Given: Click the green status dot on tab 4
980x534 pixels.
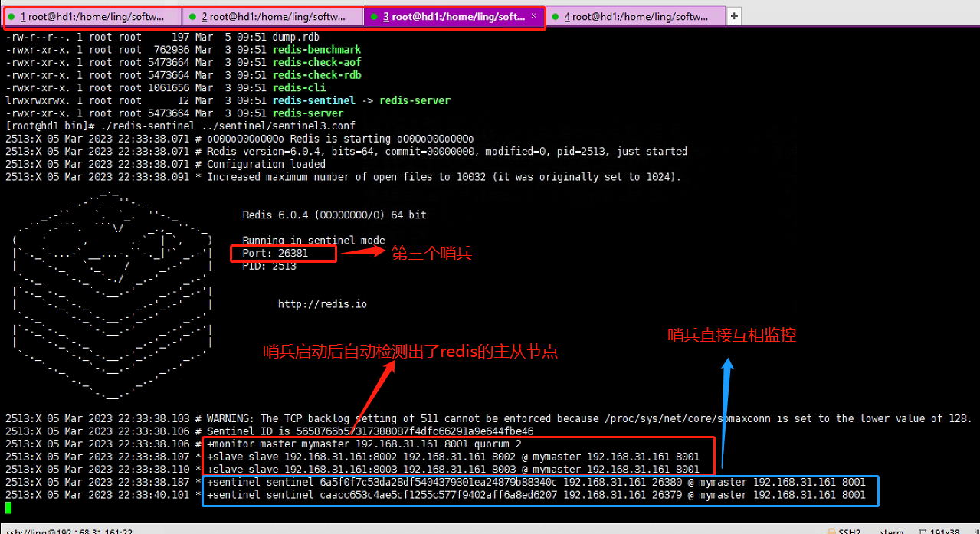Looking at the screenshot, I should pyautogui.click(x=555, y=16).
